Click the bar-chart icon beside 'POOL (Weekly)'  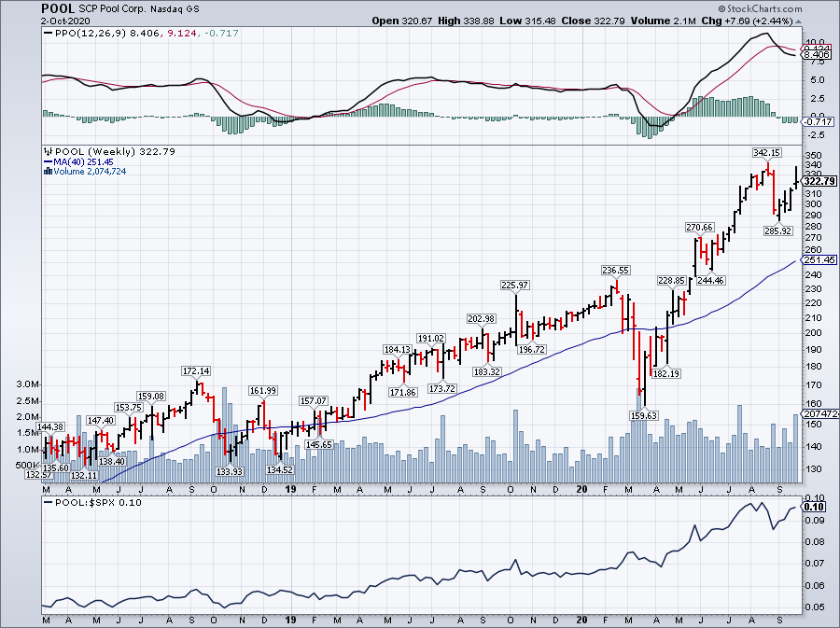tap(49, 151)
